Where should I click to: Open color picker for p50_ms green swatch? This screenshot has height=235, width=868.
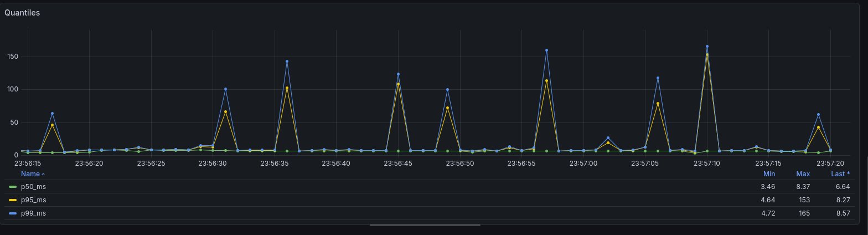(13, 187)
